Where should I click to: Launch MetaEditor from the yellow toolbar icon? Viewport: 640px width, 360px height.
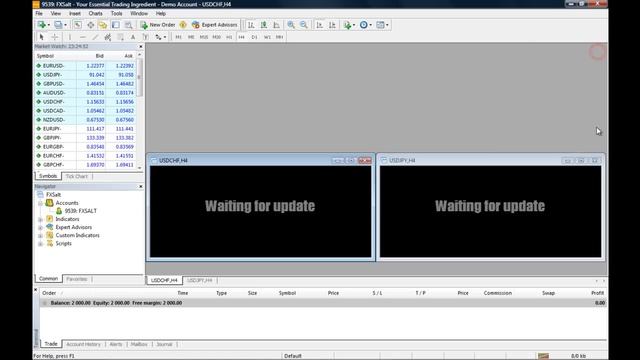coord(183,25)
